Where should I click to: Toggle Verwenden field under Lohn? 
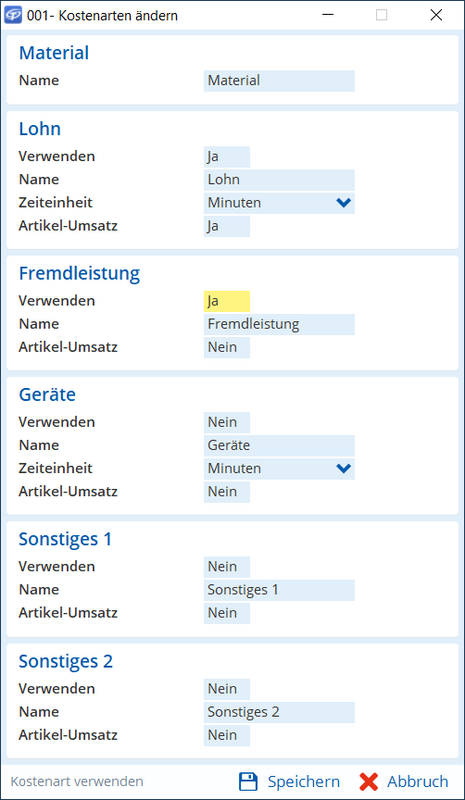(x=227, y=157)
